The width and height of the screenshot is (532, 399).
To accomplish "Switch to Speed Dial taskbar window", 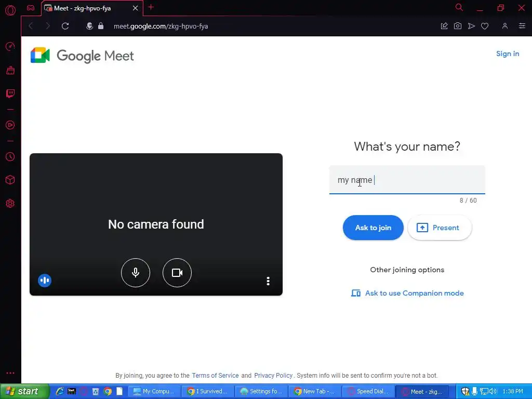I will pyautogui.click(x=368, y=392).
